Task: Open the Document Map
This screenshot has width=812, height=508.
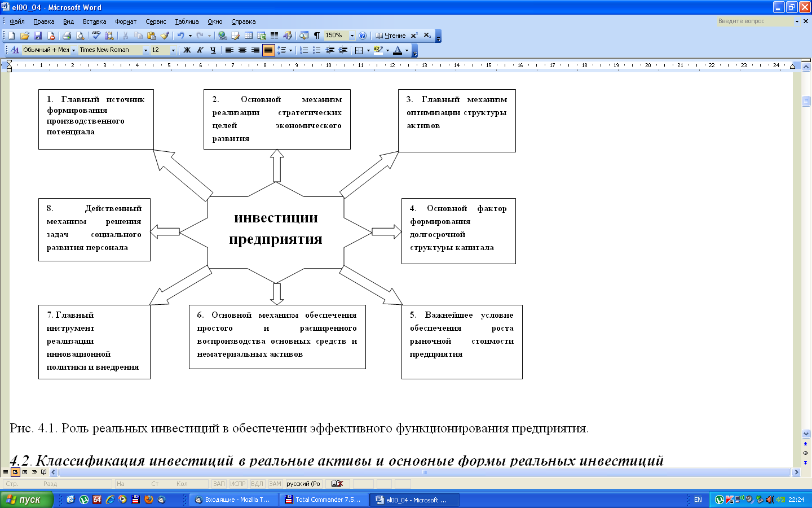Action: pyautogui.click(x=304, y=36)
